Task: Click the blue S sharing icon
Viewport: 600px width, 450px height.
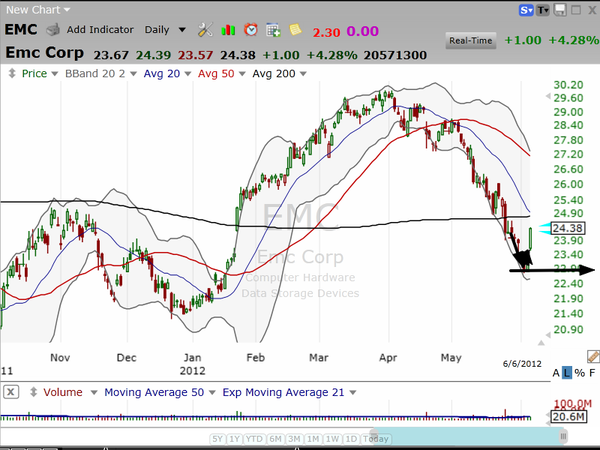Action: coord(526,10)
